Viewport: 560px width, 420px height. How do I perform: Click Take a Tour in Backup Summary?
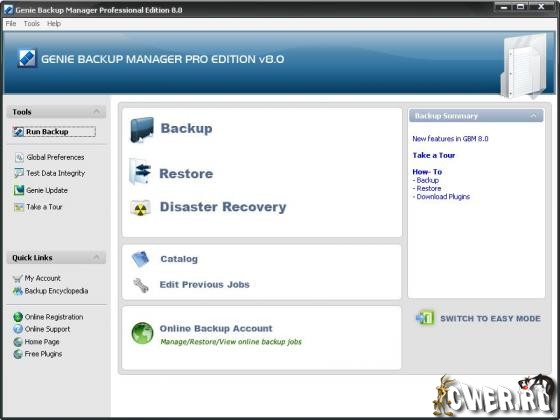click(434, 155)
